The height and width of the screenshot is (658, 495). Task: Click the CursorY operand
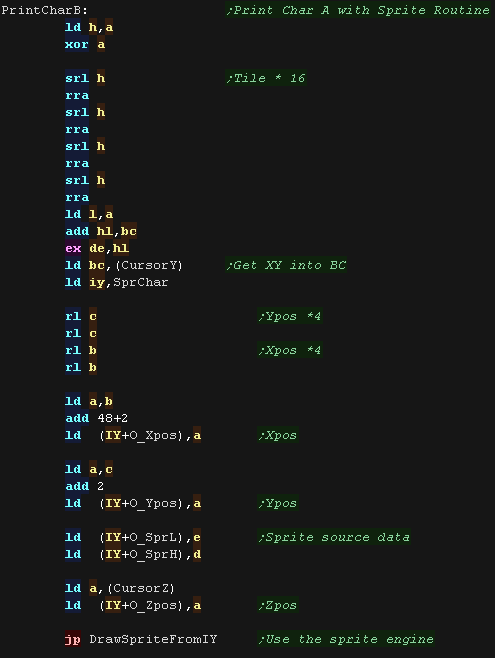tap(149, 265)
